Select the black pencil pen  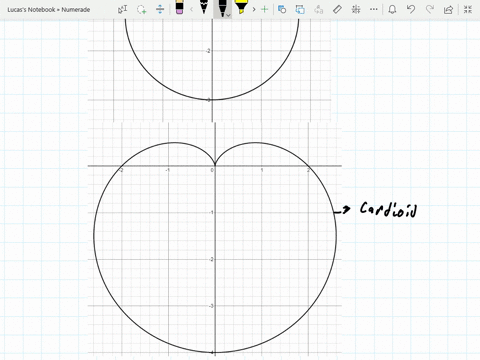pyautogui.click(x=204, y=7)
